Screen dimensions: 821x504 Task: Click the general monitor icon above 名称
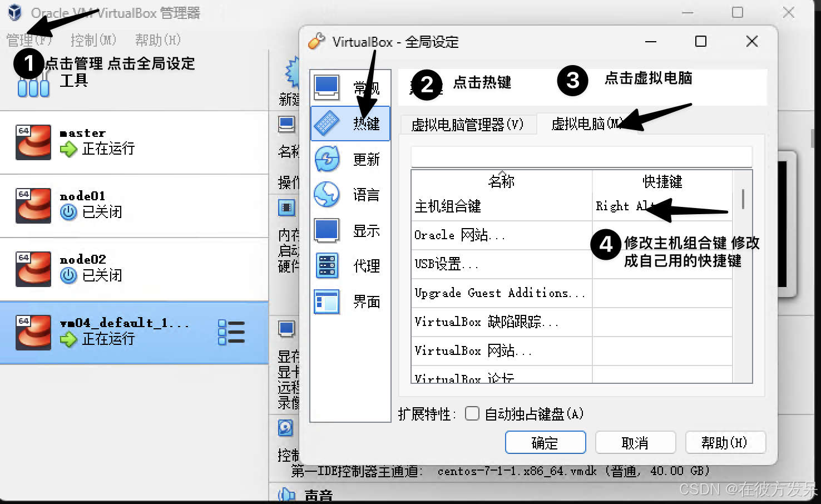287,125
